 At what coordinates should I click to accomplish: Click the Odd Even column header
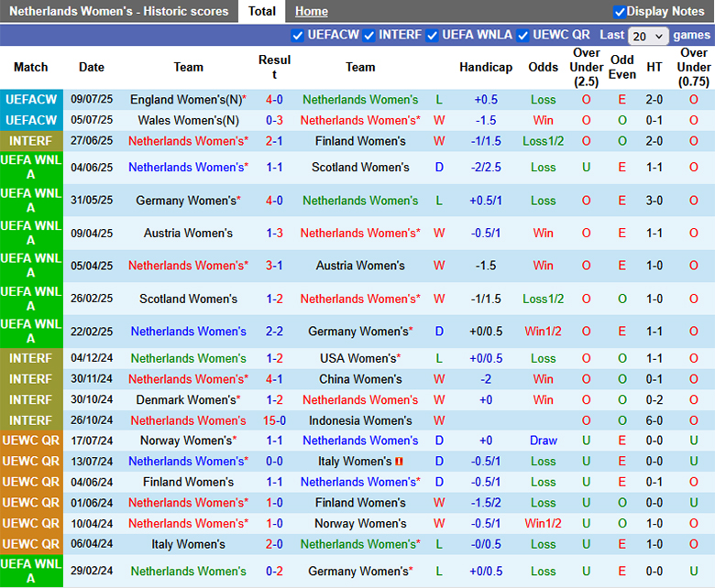tap(622, 68)
